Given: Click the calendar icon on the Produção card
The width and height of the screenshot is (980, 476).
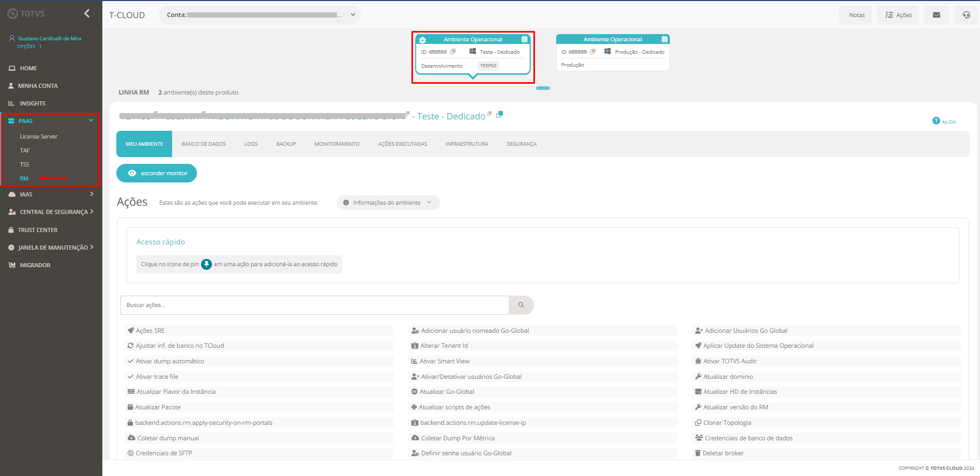Looking at the screenshot, I should (664, 39).
